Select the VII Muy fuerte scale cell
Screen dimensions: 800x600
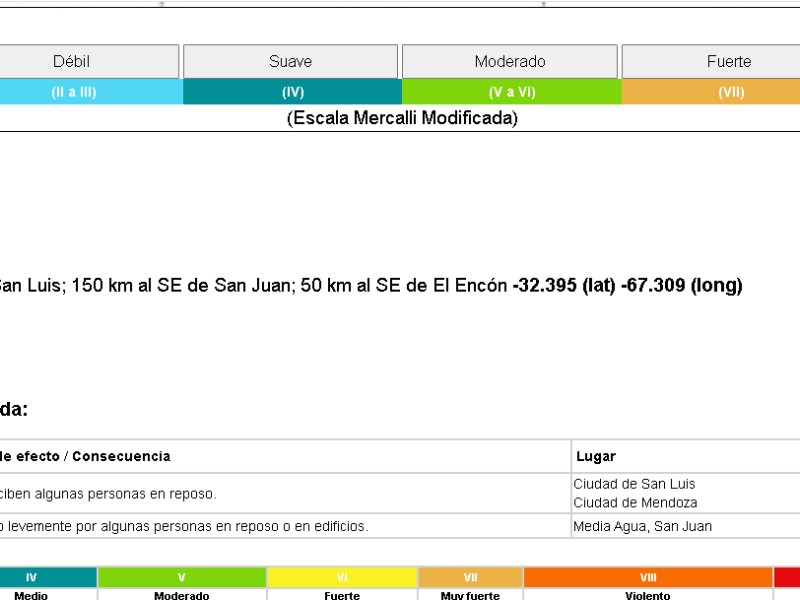point(470,584)
